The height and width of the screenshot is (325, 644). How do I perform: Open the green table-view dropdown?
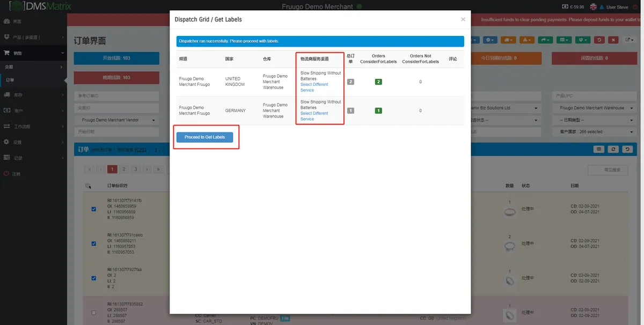563,40
